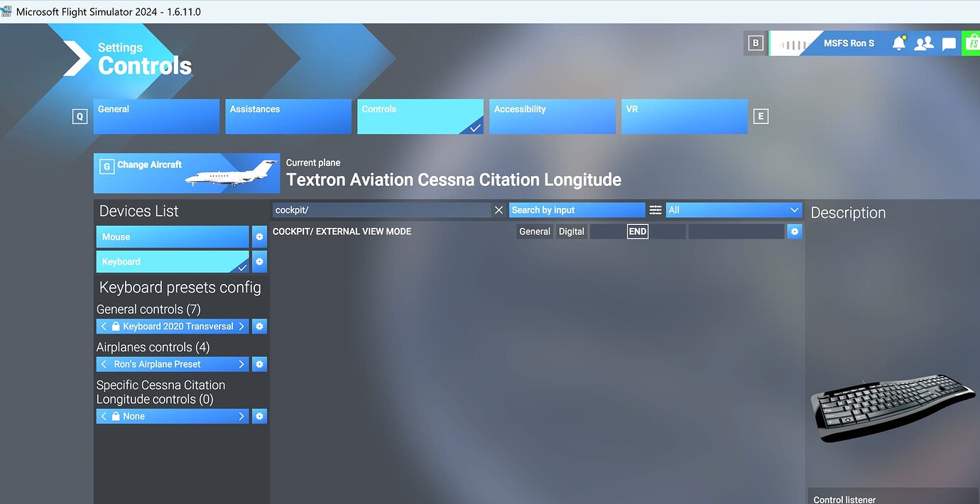
Task: Open gear for the None preset
Action: pos(259,417)
